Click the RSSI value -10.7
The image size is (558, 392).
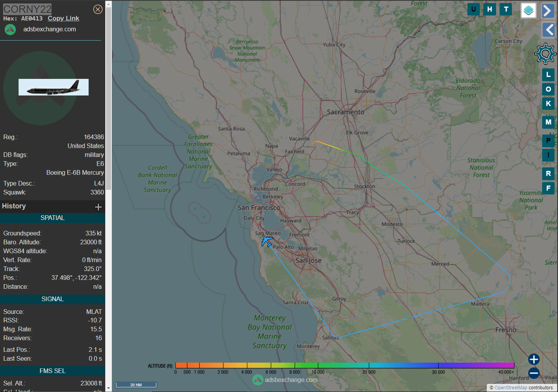[x=95, y=320]
